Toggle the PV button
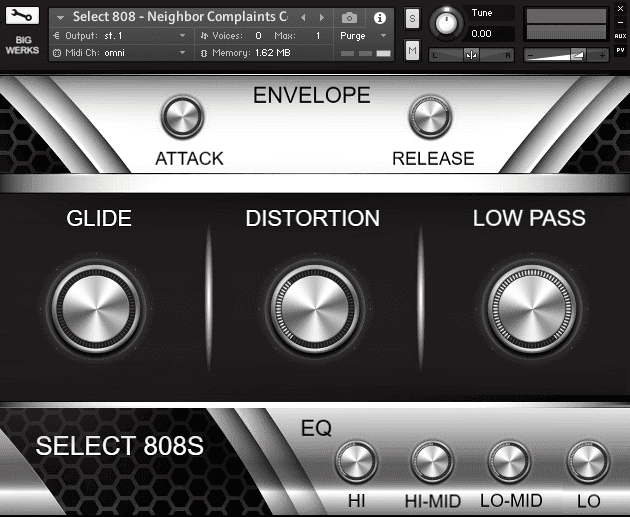630x517 pixels. tap(620, 50)
